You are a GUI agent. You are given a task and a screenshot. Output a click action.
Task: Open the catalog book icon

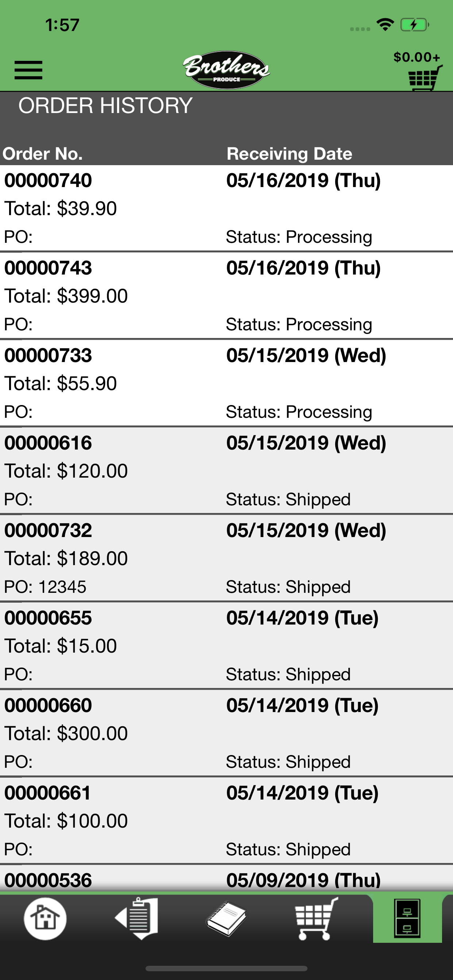point(226,918)
